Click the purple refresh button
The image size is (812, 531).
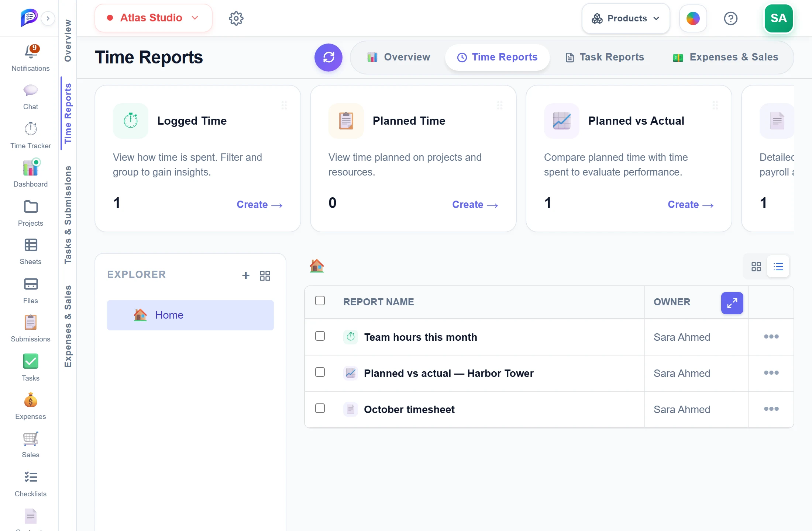click(x=328, y=57)
